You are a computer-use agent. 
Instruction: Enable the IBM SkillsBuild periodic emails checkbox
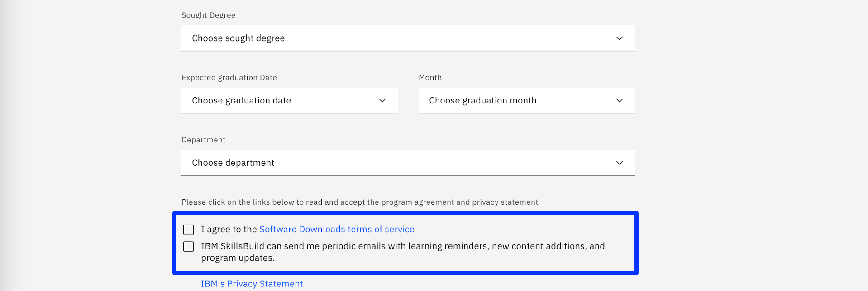(x=189, y=247)
